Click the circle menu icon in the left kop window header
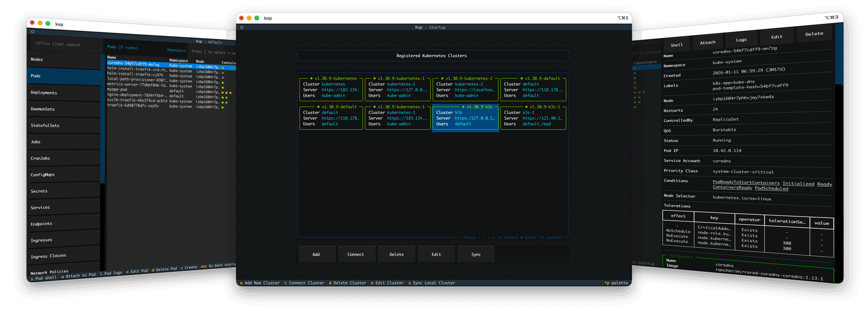 click(x=33, y=32)
